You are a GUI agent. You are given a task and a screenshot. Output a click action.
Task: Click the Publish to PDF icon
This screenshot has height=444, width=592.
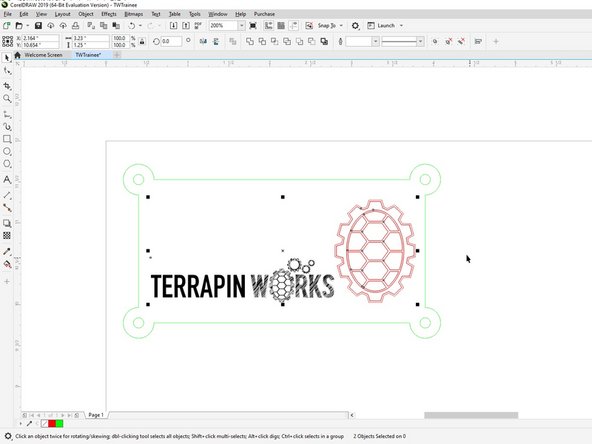point(198,26)
